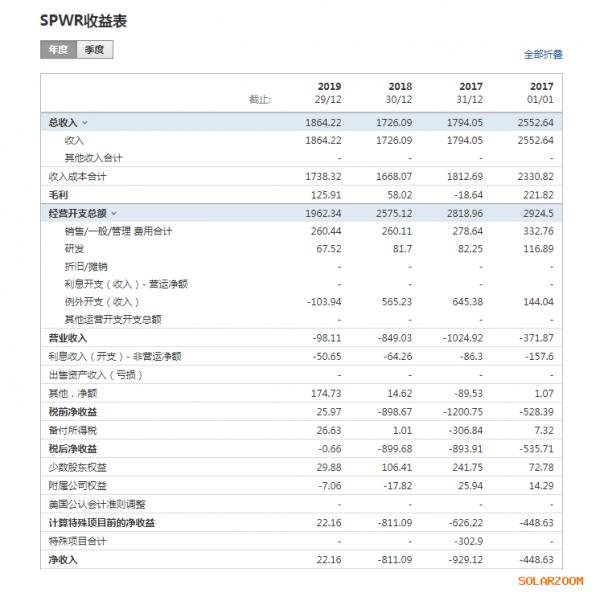
Task: Click the SPWR收益表 heading
Action: coord(83,21)
